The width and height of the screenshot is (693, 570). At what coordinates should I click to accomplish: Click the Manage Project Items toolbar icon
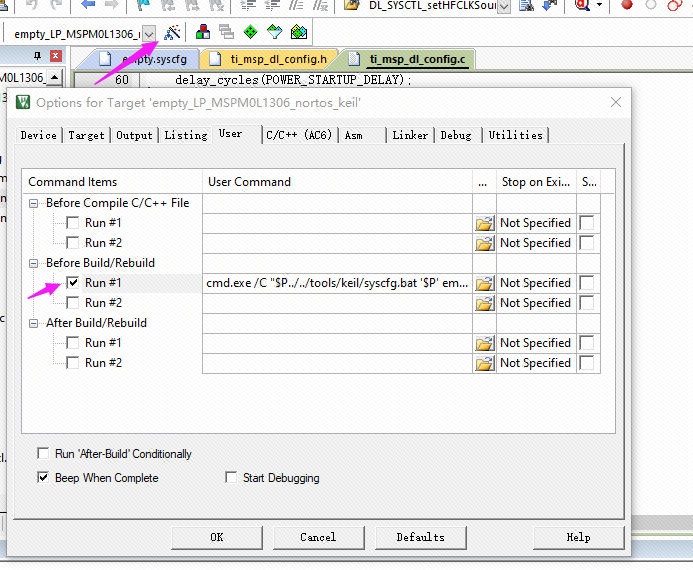[203, 33]
